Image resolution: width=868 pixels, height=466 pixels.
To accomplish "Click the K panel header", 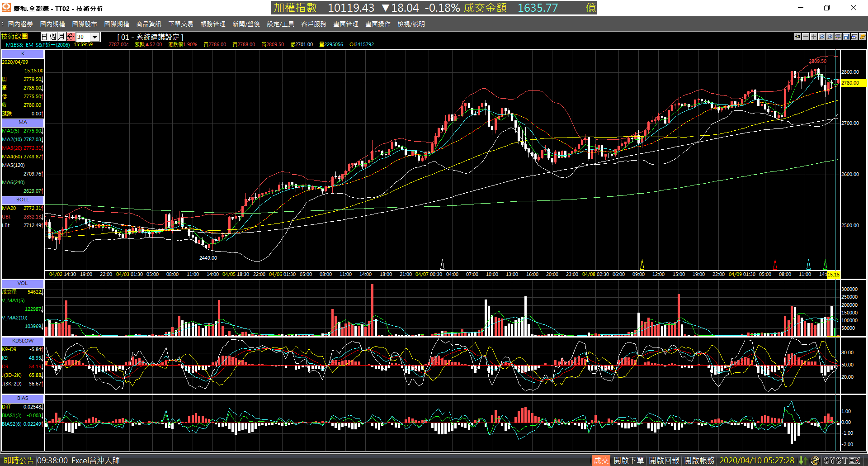I will pyautogui.click(x=23, y=54).
